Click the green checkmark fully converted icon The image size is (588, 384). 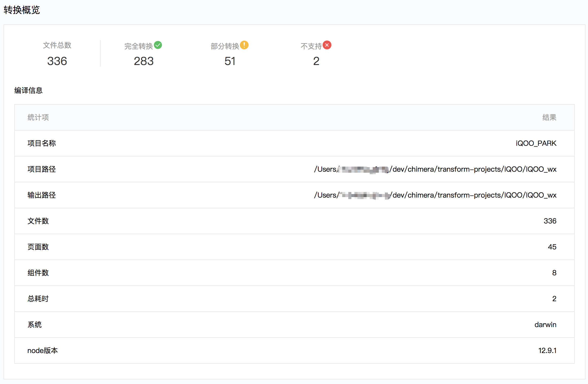[x=158, y=45]
